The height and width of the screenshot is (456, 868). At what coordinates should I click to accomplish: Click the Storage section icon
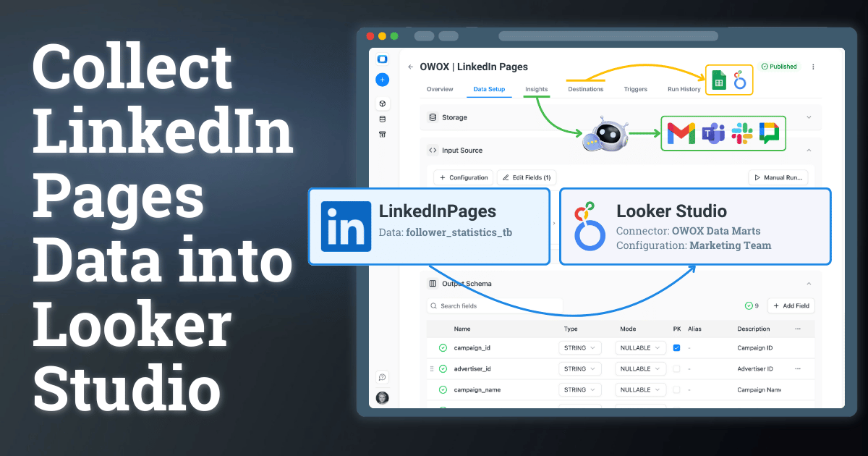[433, 117]
